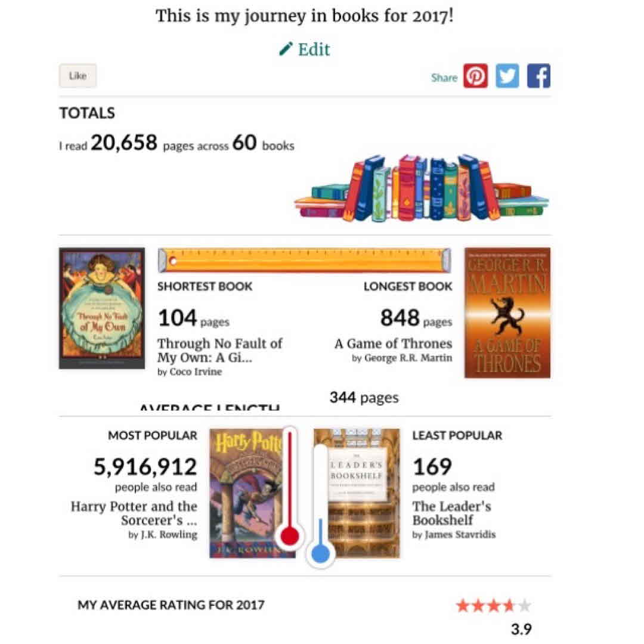Share on Pinterest
Image resolution: width=644 pixels, height=644 pixels.
[475, 76]
